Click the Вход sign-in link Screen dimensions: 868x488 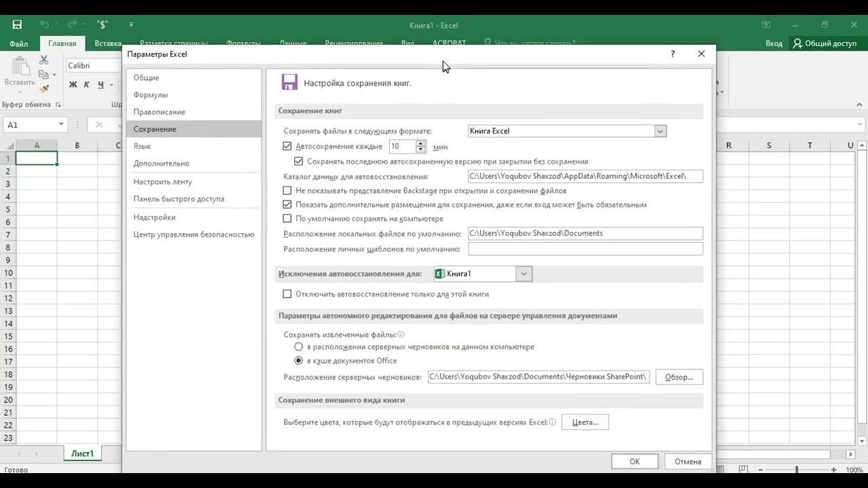coord(774,43)
